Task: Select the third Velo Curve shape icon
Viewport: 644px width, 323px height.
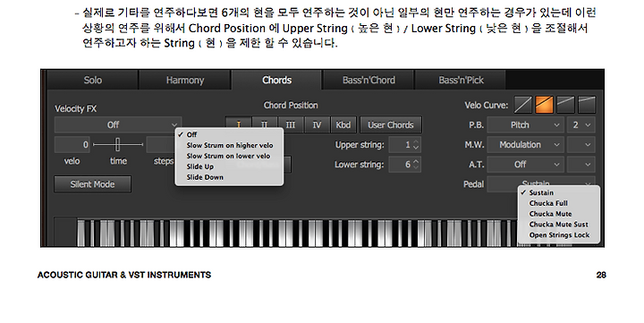Action: [x=565, y=105]
